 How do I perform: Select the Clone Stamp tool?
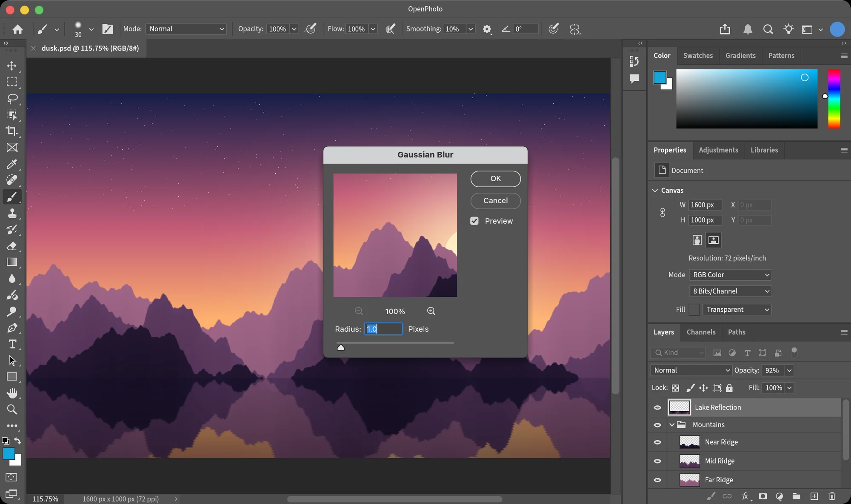coord(12,213)
